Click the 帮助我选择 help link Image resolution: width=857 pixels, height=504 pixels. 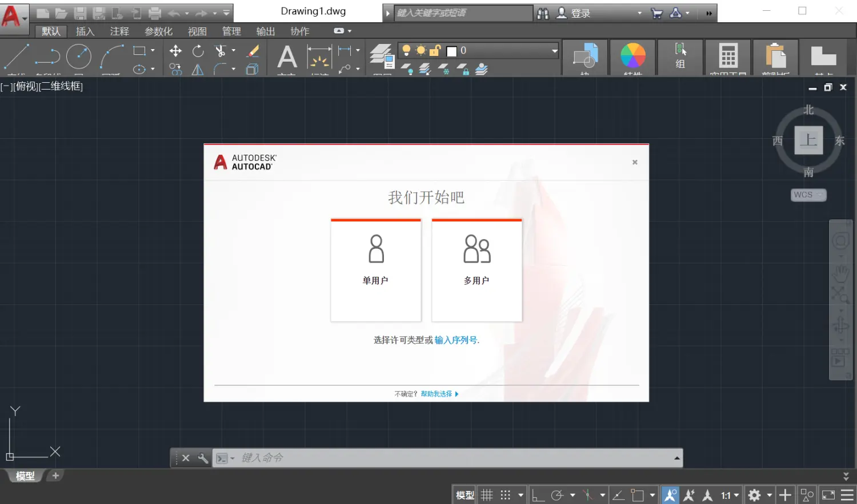point(439,394)
